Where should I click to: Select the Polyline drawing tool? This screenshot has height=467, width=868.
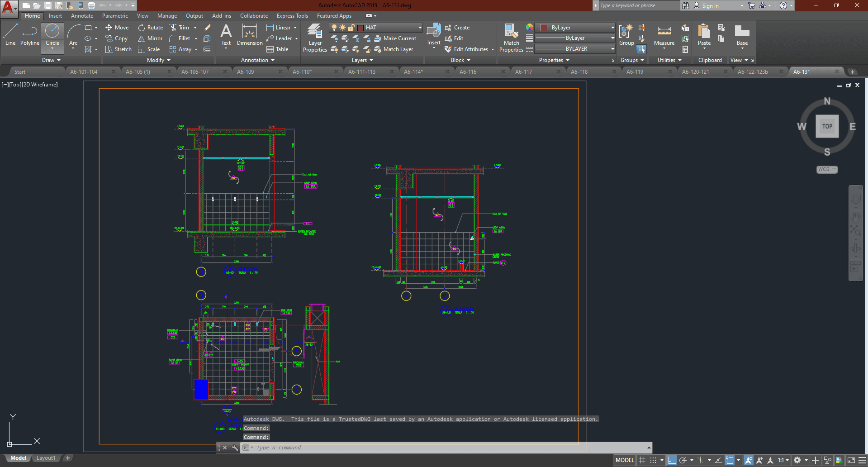(x=29, y=35)
